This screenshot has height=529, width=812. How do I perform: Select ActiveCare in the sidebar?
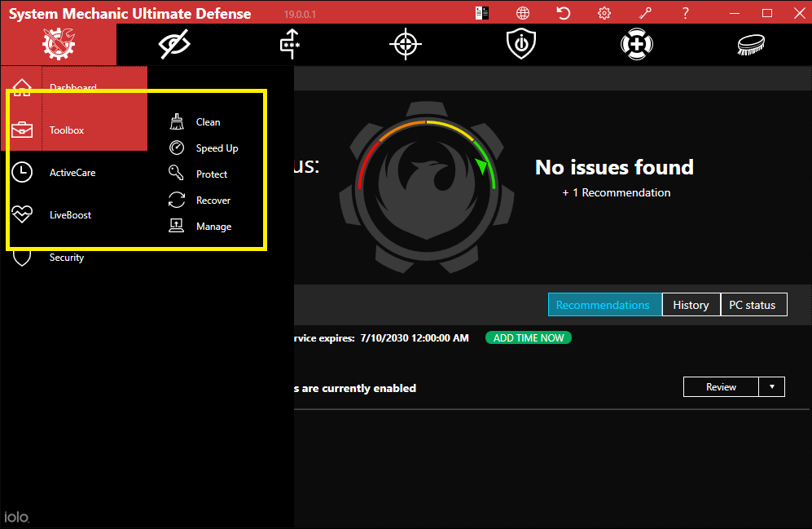(x=72, y=173)
